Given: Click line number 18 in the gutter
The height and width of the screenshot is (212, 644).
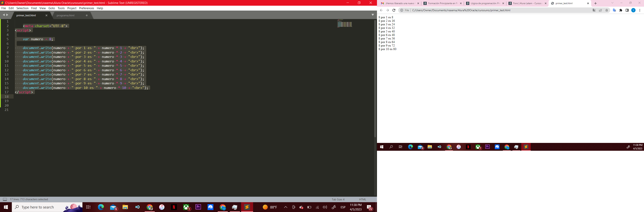Looking at the screenshot, I should pos(6,97).
